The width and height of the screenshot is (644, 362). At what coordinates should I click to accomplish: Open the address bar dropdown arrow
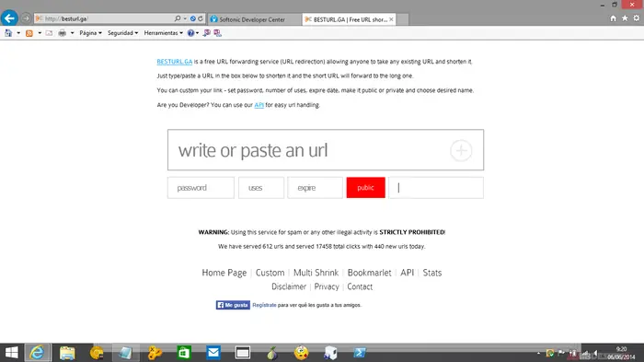coord(185,18)
